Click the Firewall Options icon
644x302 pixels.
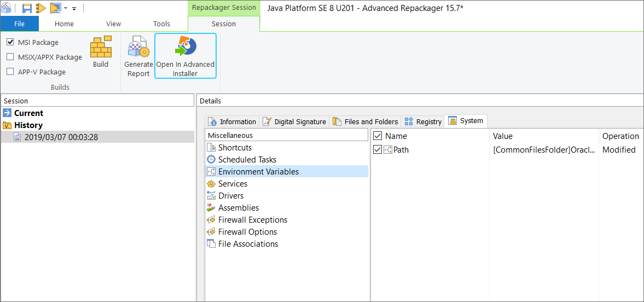coord(211,232)
